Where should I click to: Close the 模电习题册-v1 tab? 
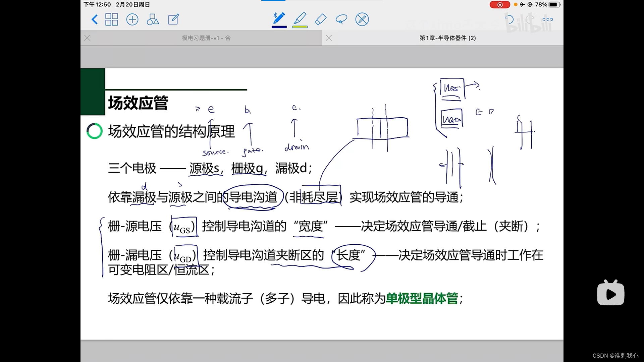pos(87,38)
